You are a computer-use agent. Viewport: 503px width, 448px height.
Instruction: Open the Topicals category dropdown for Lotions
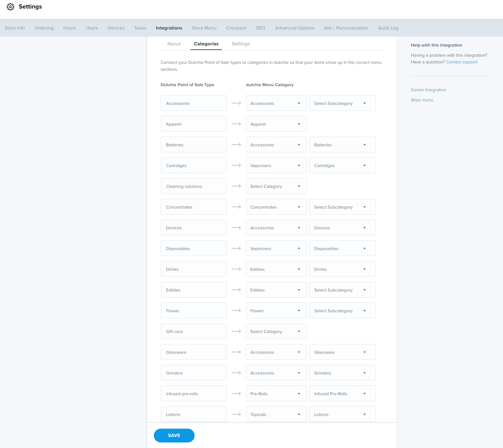(276, 414)
